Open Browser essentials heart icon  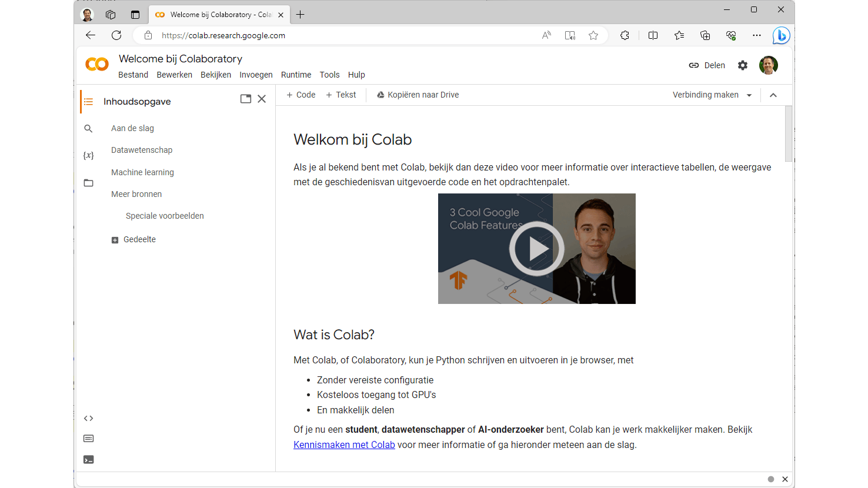(731, 35)
